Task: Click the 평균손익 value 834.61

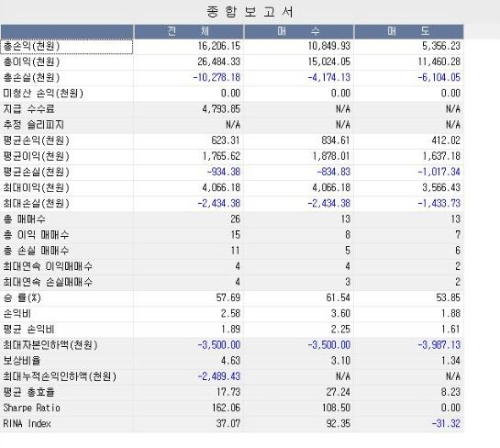Action: coord(336,140)
